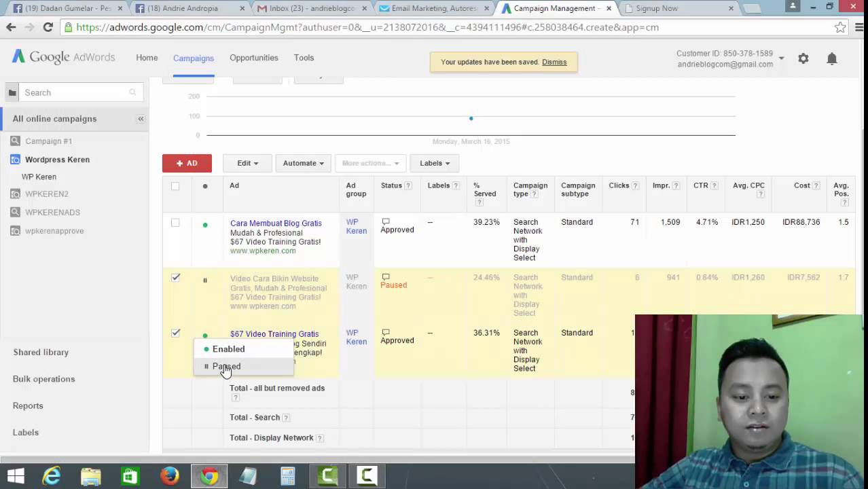
Task: Open the Automate dropdown
Action: click(x=303, y=163)
